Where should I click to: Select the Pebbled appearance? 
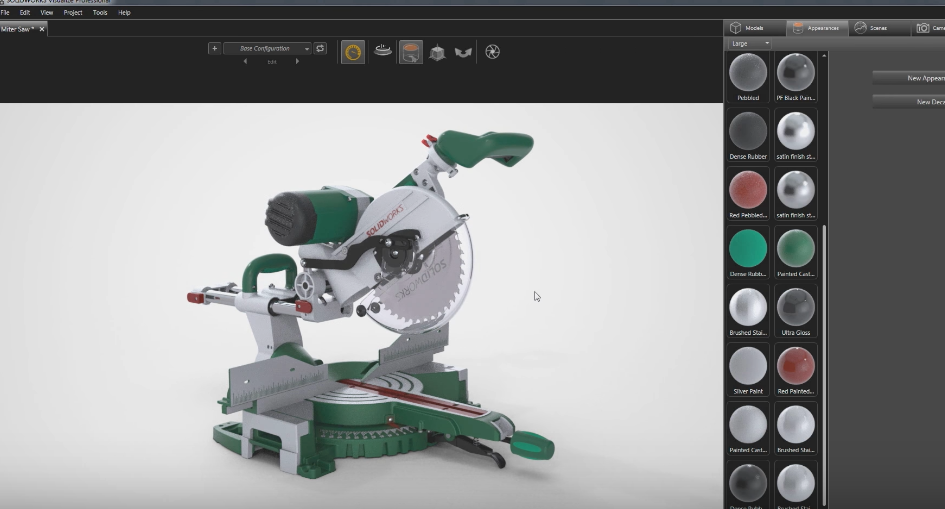coord(748,77)
